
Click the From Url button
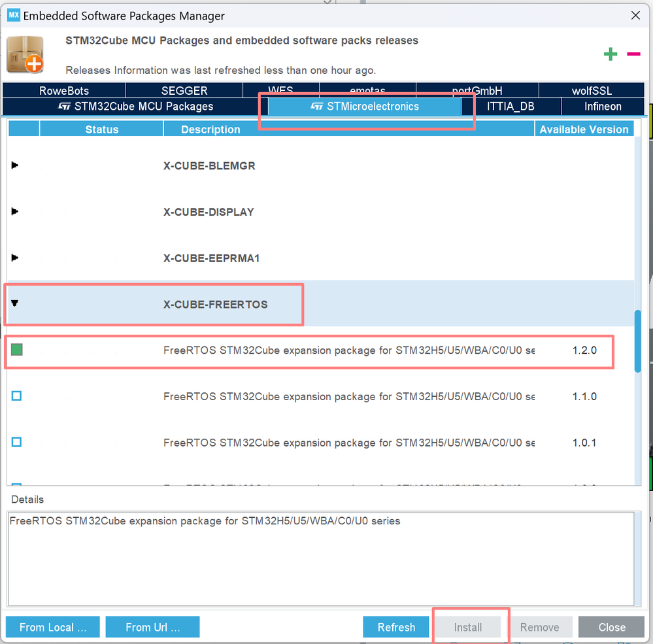pyautogui.click(x=152, y=627)
